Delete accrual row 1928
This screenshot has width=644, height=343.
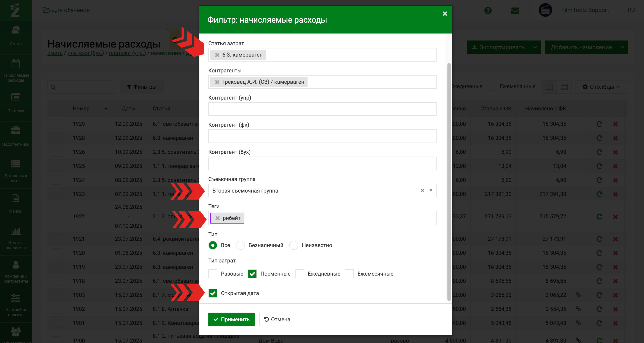coord(615,138)
